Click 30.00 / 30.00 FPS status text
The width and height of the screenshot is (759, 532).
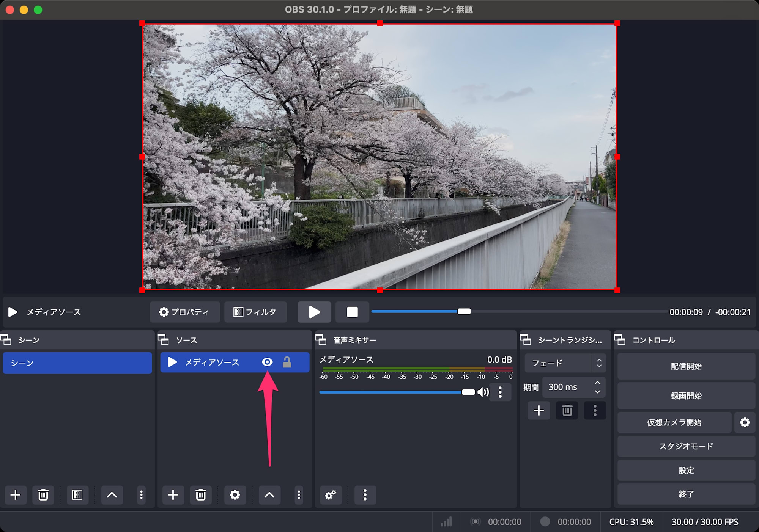coord(705,522)
